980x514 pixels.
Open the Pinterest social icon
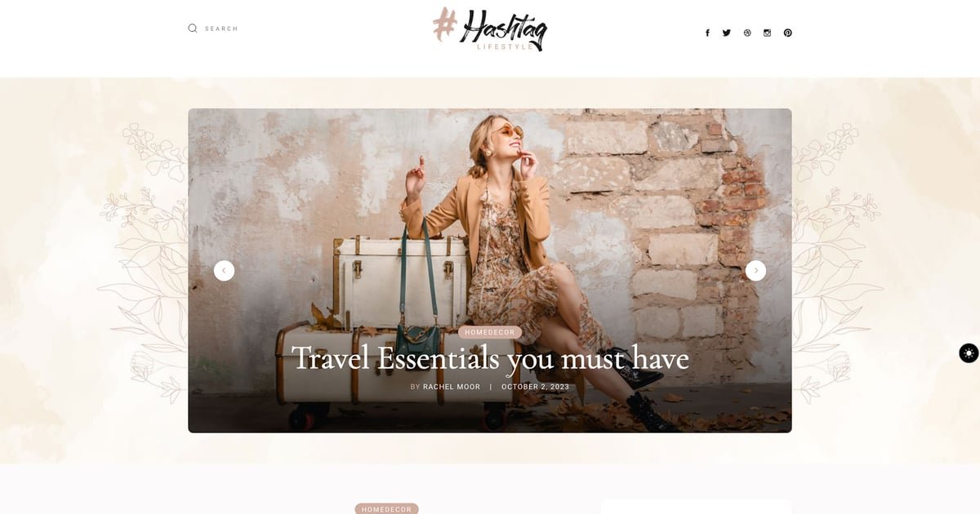click(787, 33)
